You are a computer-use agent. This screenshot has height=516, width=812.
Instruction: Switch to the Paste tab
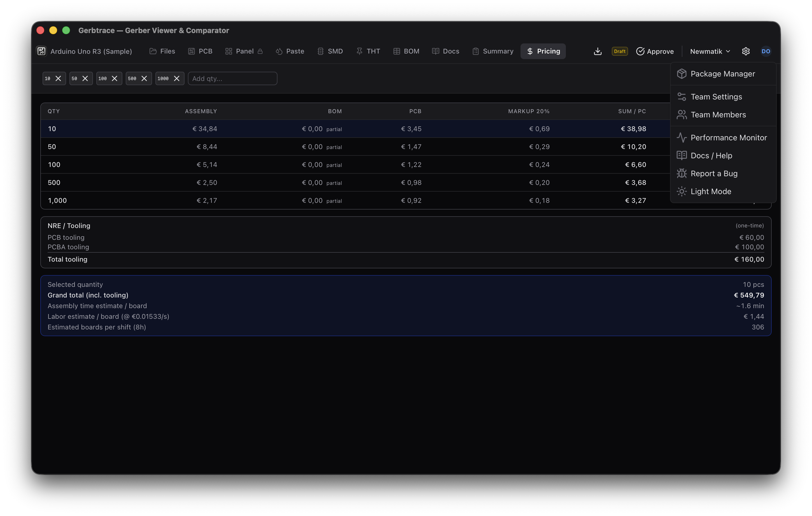[290, 51]
